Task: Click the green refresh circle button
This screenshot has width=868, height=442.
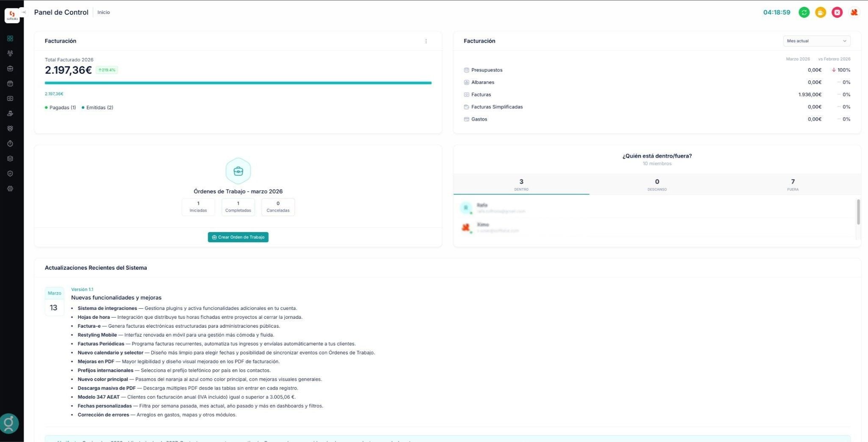Action: tap(804, 12)
